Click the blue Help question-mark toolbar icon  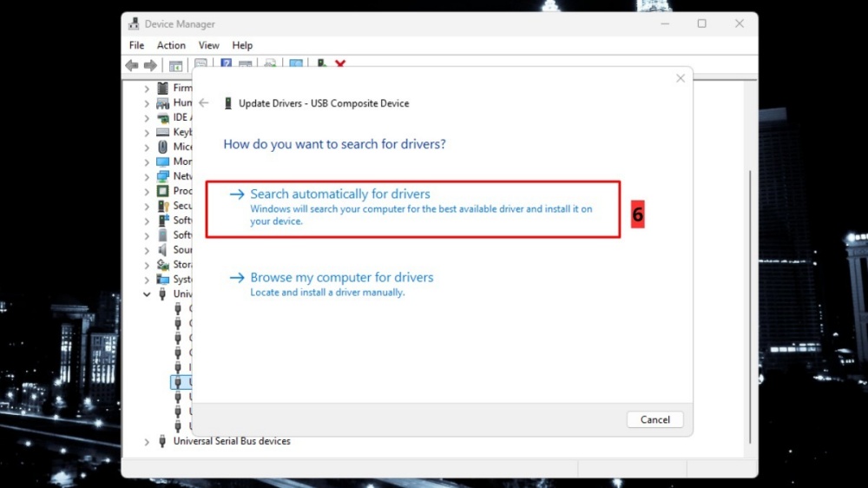click(226, 64)
